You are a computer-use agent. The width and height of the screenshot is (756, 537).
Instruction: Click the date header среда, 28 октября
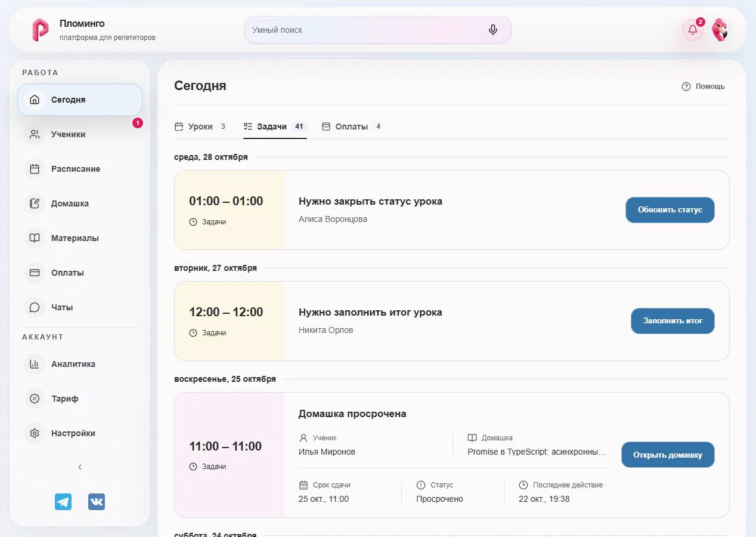tap(211, 157)
